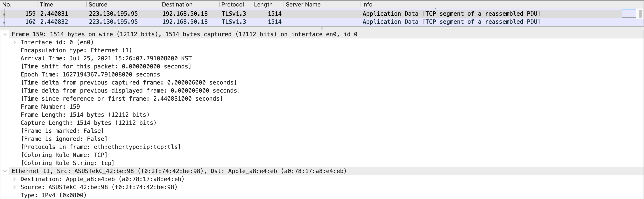Select packet number 159 row
The height and width of the screenshot is (199, 644).
tap(311, 14)
